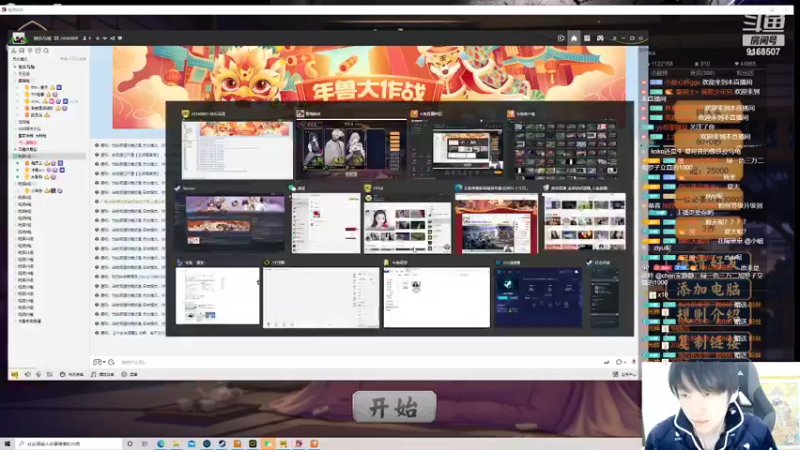Select the pink highlighted channel in YY tree
The width and height of the screenshot is (800, 450).
tap(28, 142)
